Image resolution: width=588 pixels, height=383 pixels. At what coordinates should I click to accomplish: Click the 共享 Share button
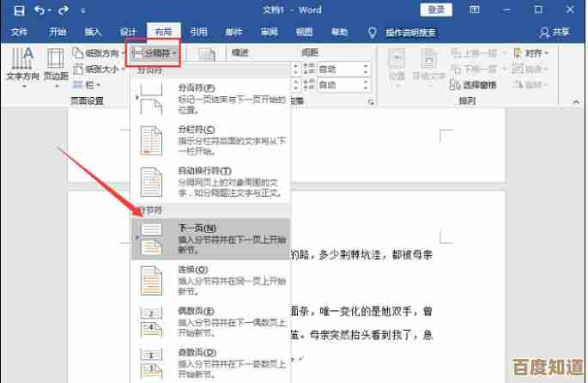tap(555, 33)
